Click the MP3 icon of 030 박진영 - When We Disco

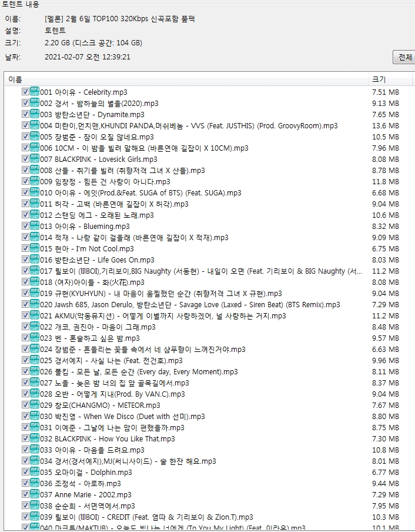[35, 416]
